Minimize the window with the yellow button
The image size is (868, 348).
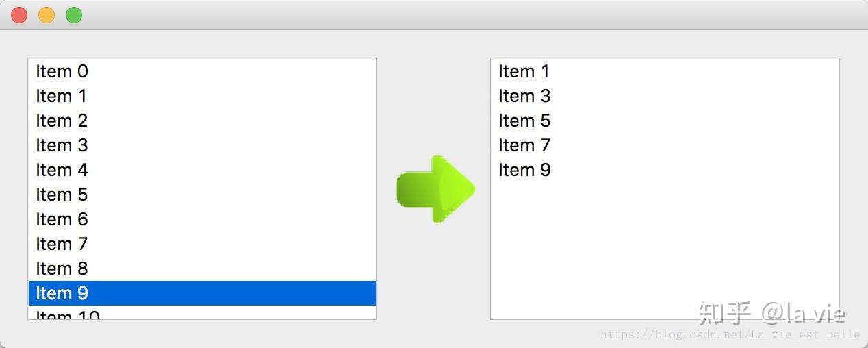47,15
